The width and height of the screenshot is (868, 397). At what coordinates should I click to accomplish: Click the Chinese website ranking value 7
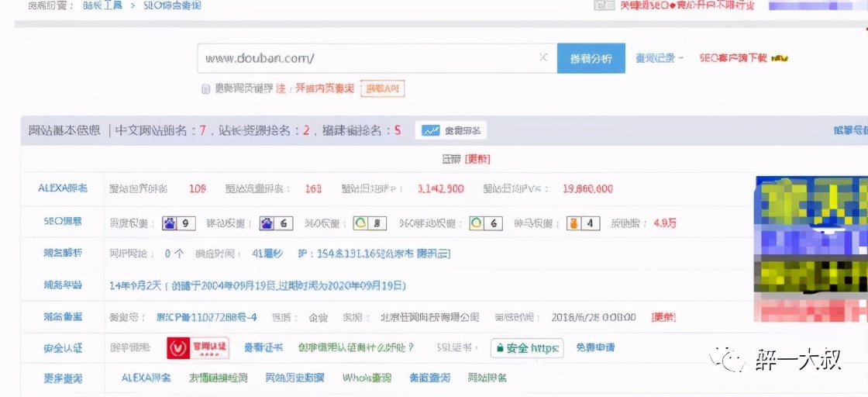point(202,131)
